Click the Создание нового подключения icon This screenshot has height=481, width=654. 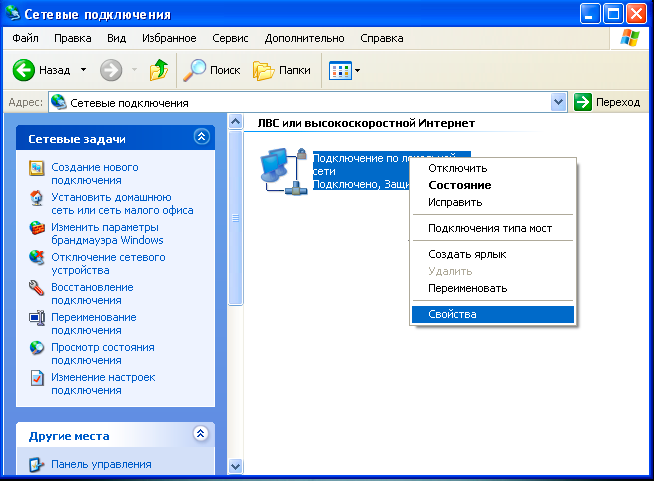(37, 168)
